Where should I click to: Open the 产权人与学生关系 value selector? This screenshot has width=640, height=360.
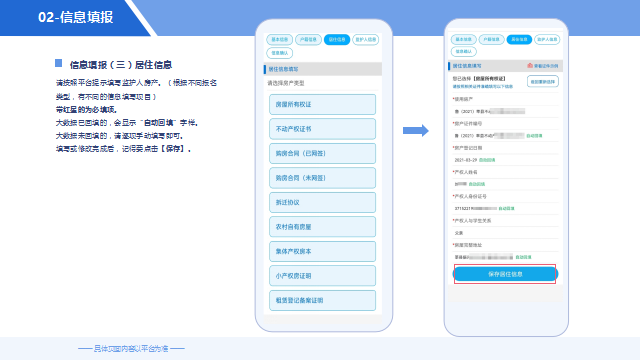coord(505,233)
